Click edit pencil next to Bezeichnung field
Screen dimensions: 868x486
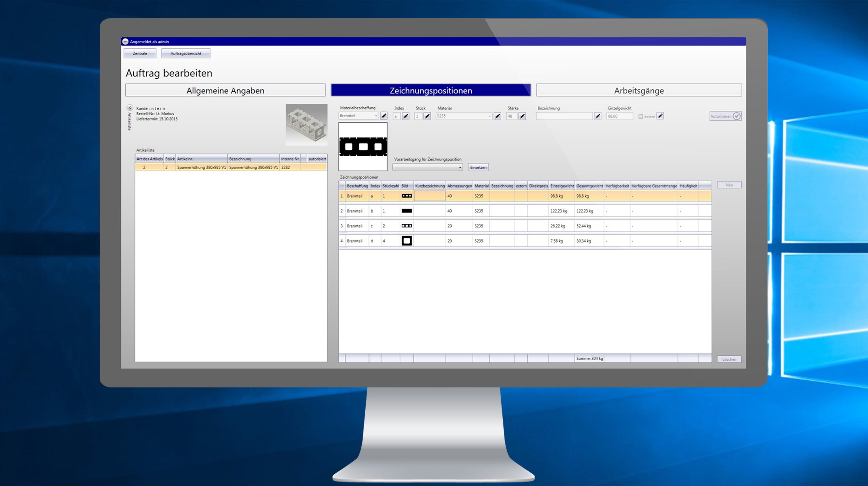[598, 116]
